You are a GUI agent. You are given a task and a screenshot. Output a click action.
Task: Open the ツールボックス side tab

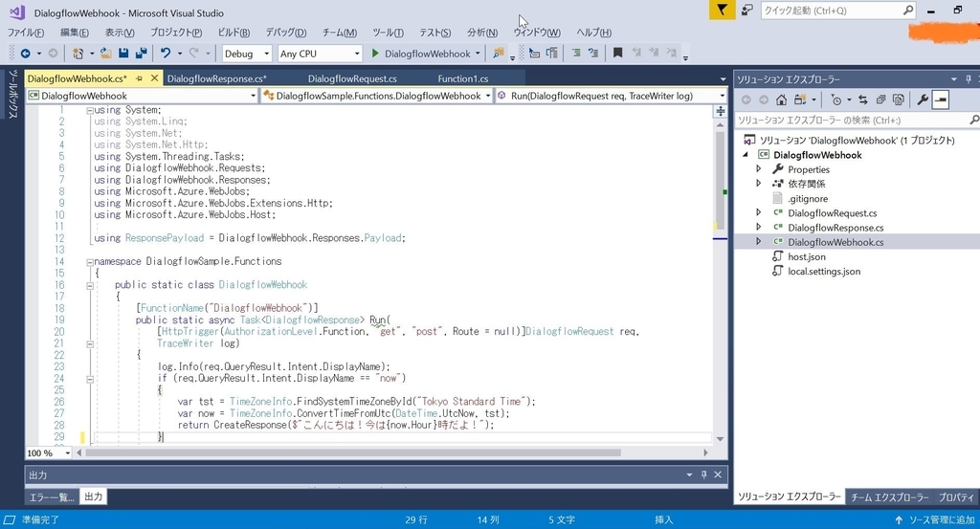coord(11,93)
